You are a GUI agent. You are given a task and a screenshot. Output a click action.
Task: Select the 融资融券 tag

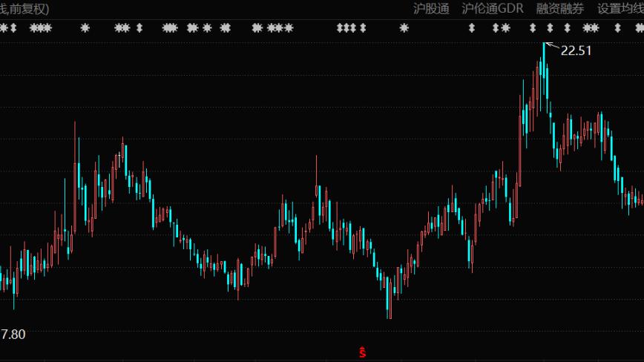coord(560,9)
